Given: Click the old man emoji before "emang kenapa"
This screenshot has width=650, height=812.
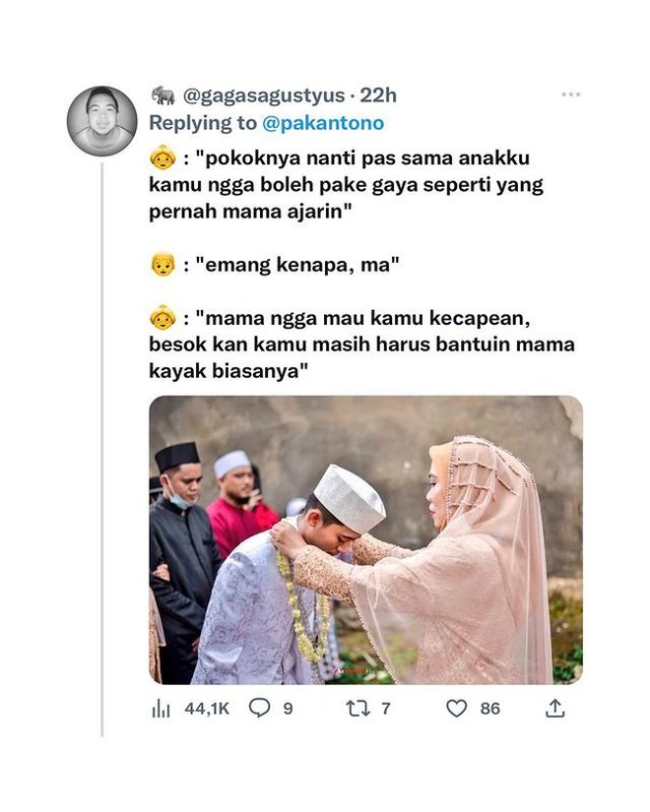Looking at the screenshot, I should [162, 264].
